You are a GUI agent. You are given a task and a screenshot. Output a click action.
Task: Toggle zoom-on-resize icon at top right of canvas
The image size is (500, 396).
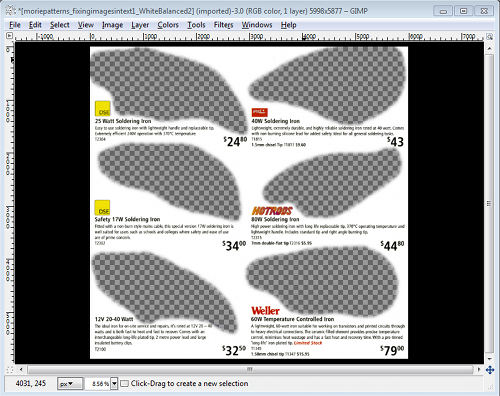(x=489, y=36)
